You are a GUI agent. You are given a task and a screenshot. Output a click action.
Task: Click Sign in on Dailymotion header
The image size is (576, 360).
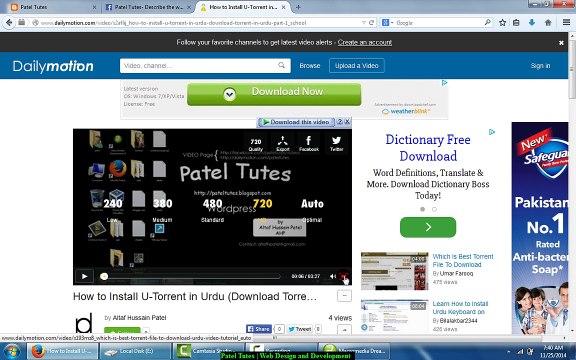[540, 65]
